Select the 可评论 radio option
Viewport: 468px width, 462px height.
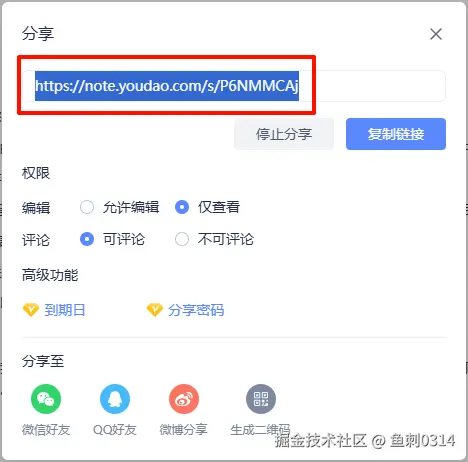87,239
